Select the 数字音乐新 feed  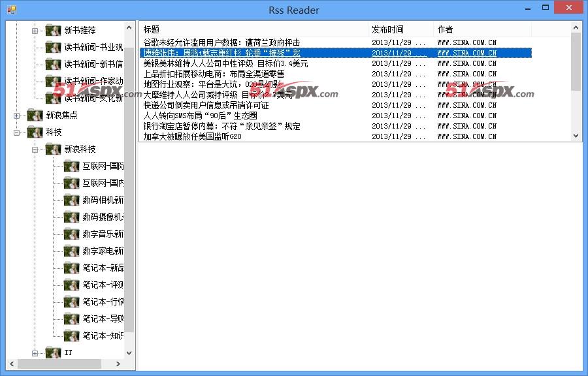pyautogui.click(x=103, y=234)
